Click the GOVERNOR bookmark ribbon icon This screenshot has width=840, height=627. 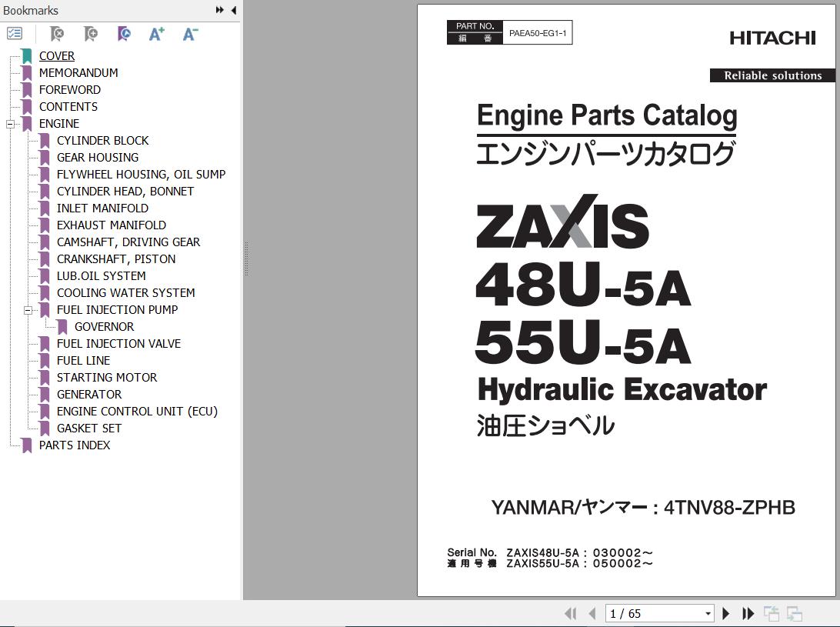click(x=62, y=327)
